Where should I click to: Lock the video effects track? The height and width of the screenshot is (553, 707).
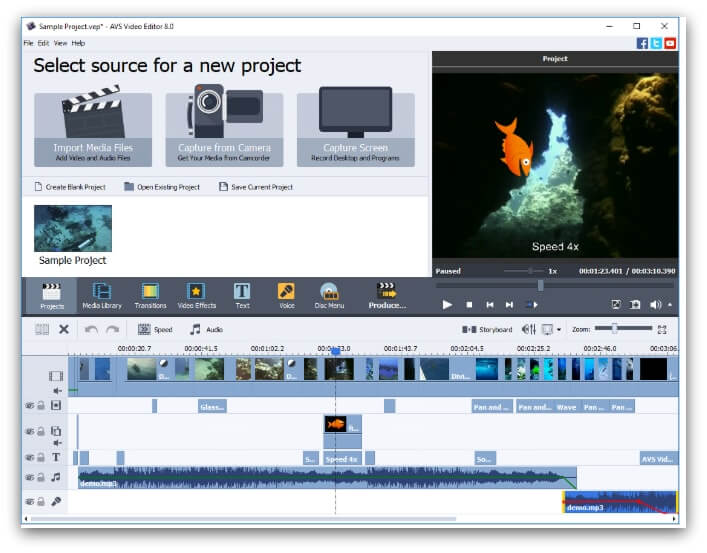pos(41,406)
